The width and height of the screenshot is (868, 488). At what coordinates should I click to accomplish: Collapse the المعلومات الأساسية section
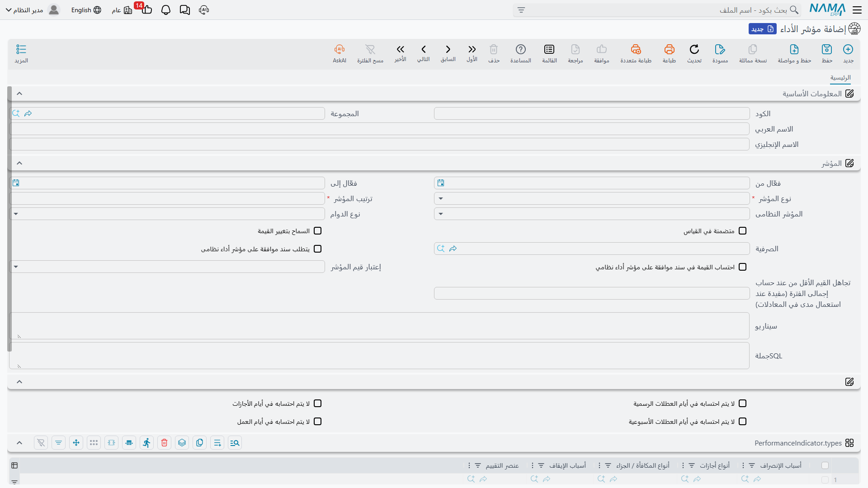pyautogui.click(x=19, y=94)
